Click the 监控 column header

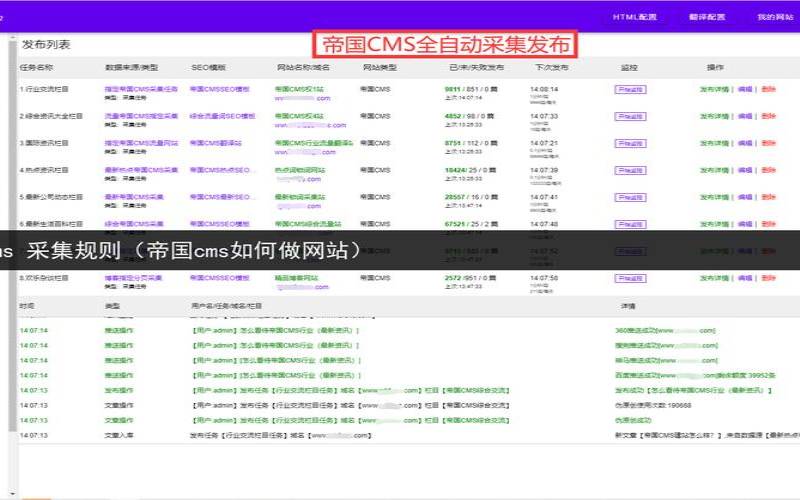pos(629,67)
